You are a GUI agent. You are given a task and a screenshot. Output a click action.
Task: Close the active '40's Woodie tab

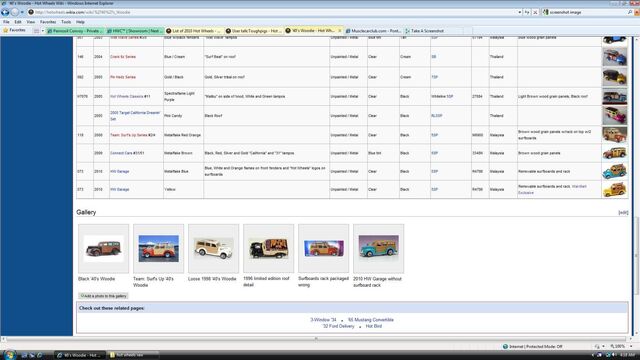[340, 31]
